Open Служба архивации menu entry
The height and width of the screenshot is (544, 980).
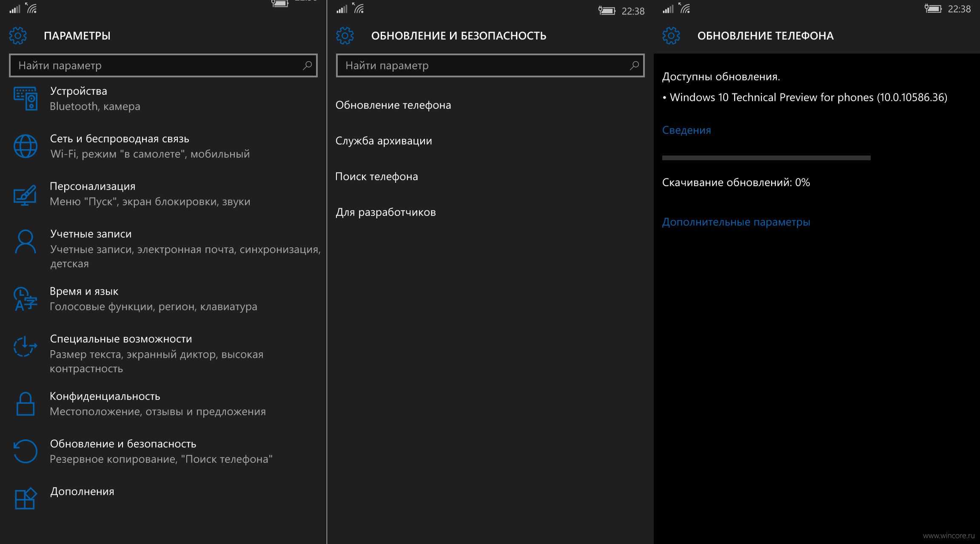384,141
